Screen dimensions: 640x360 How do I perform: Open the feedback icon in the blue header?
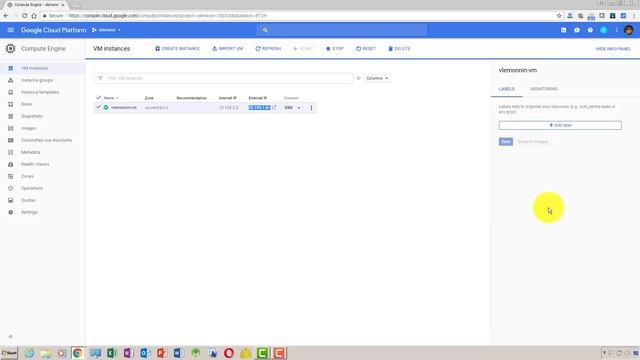pos(577,30)
